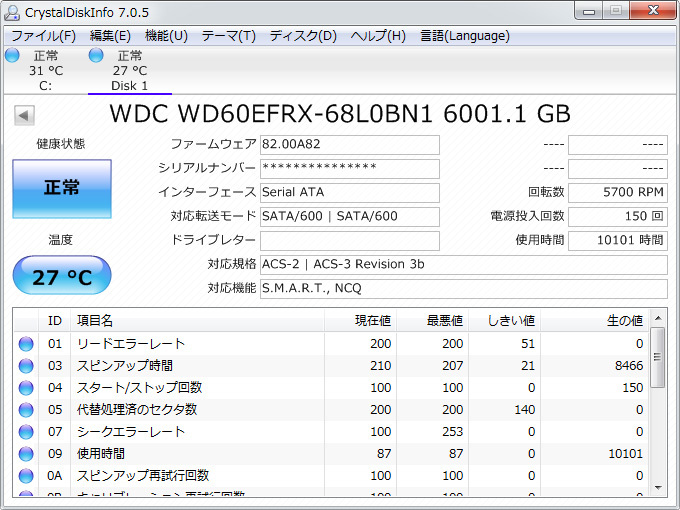Click status orb for リードエラーレート row
Image resolution: width=680 pixels, height=510 pixels.
click(x=26, y=344)
